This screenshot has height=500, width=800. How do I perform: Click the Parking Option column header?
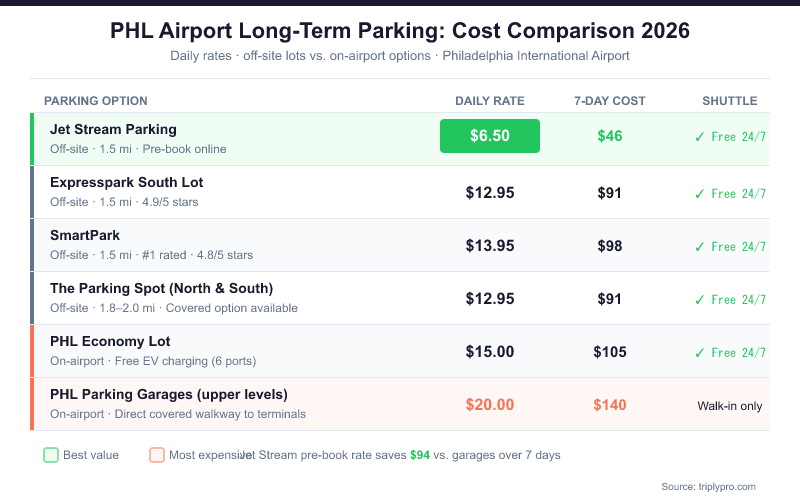pos(96,101)
